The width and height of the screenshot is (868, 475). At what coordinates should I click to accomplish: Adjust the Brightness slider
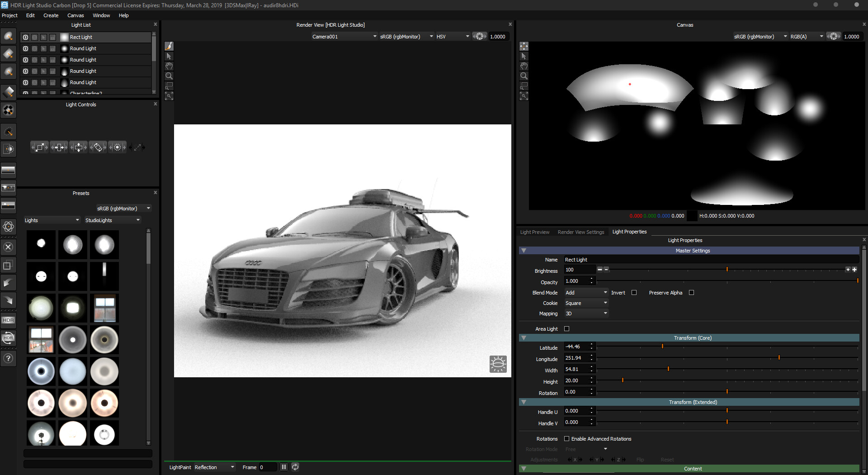727,270
